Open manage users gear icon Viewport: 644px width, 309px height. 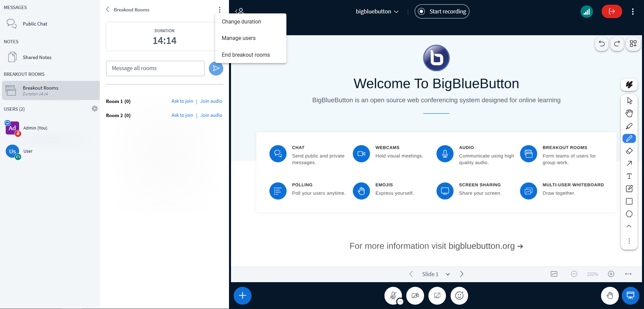[95, 109]
